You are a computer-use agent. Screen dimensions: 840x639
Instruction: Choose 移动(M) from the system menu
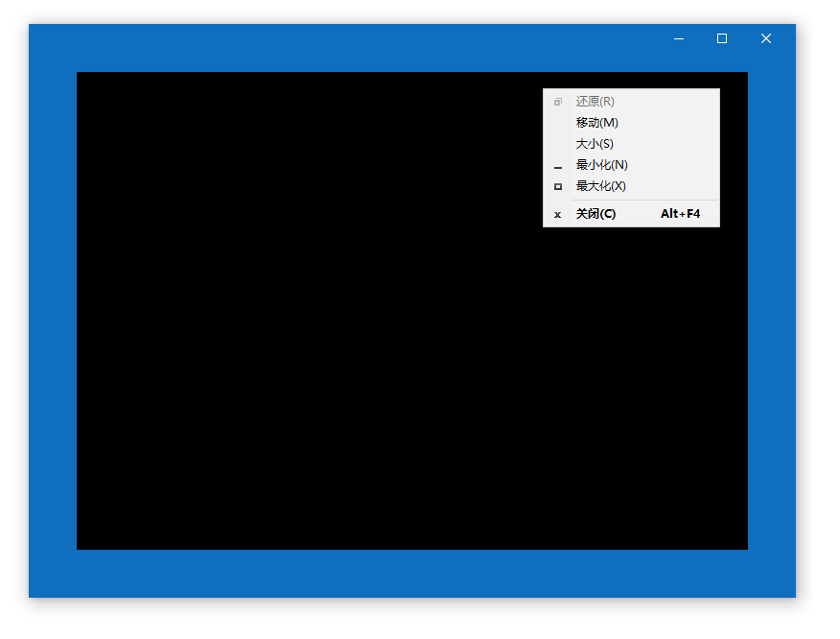[x=631, y=123]
